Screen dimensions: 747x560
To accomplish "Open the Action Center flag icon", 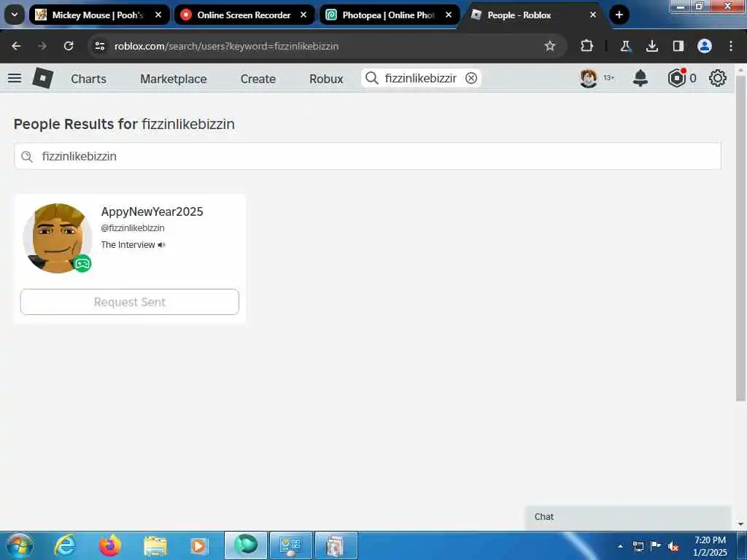I will 656,546.
